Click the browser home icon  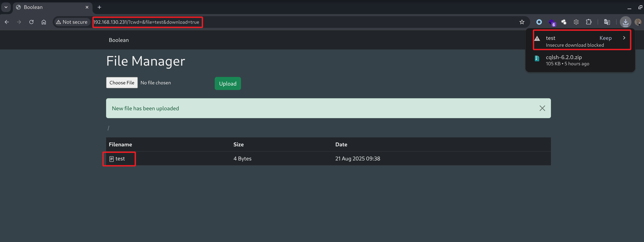click(x=44, y=22)
